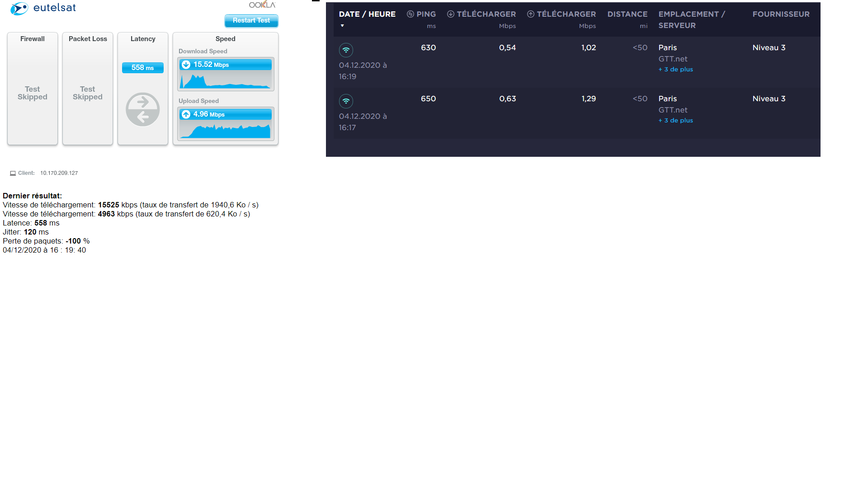Click the Fournisseur column header
The width and height of the screenshot is (868, 488).
tap(781, 14)
